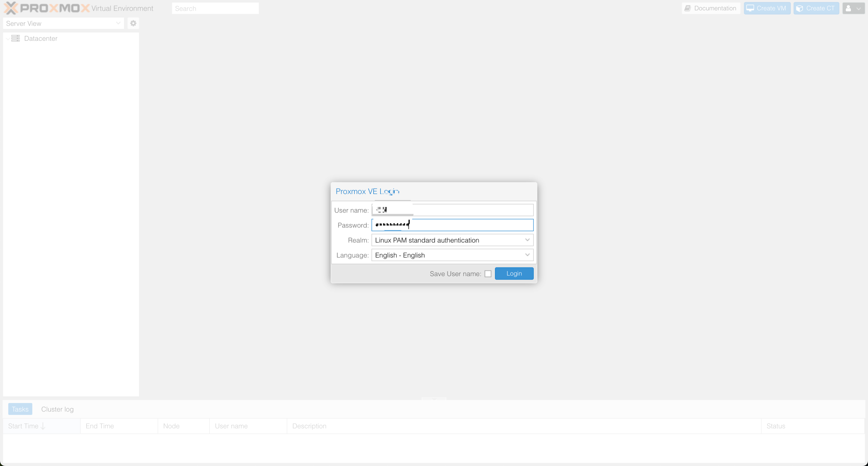Click the Linux PAM standard authentication field
The width and height of the screenshot is (868, 466).
click(453, 240)
